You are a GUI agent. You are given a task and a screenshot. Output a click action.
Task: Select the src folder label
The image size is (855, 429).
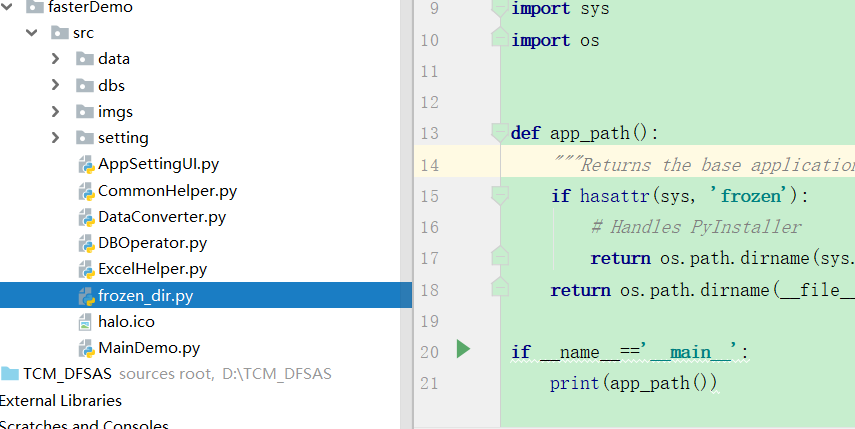(83, 33)
